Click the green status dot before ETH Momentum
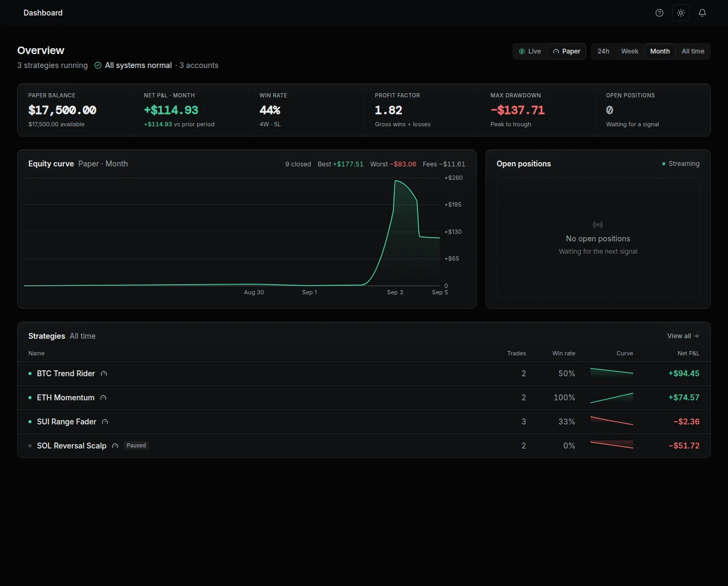Screen dimensions: 728x586 pyautogui.click(x=30, y=398)
